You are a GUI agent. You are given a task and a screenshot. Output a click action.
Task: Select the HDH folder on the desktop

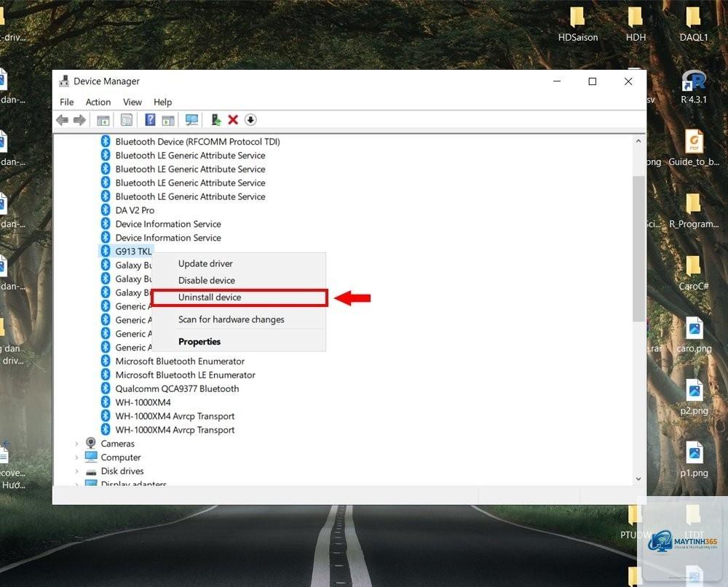(636, 25)
